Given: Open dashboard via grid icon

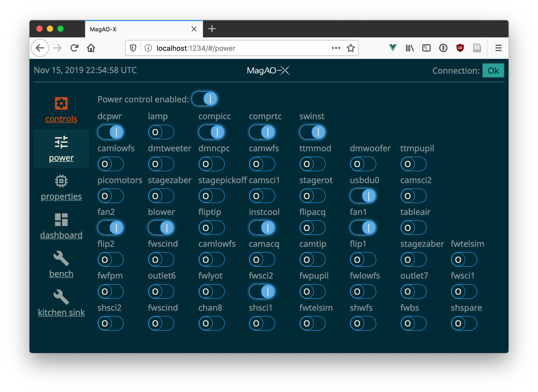Looking at the screenshot, I should click(x=61, y=219).
